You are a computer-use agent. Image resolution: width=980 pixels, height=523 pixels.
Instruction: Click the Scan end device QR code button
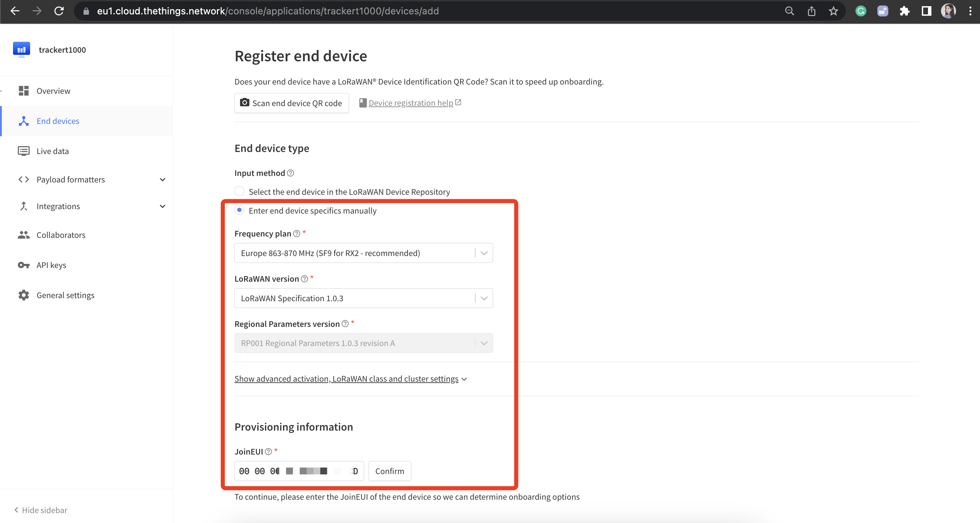tap(292, 103)
